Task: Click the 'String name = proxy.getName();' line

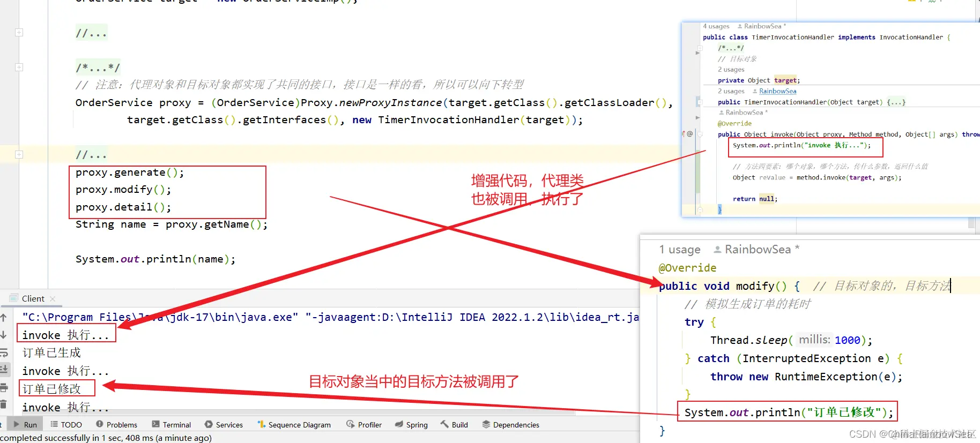Action: 172,224
